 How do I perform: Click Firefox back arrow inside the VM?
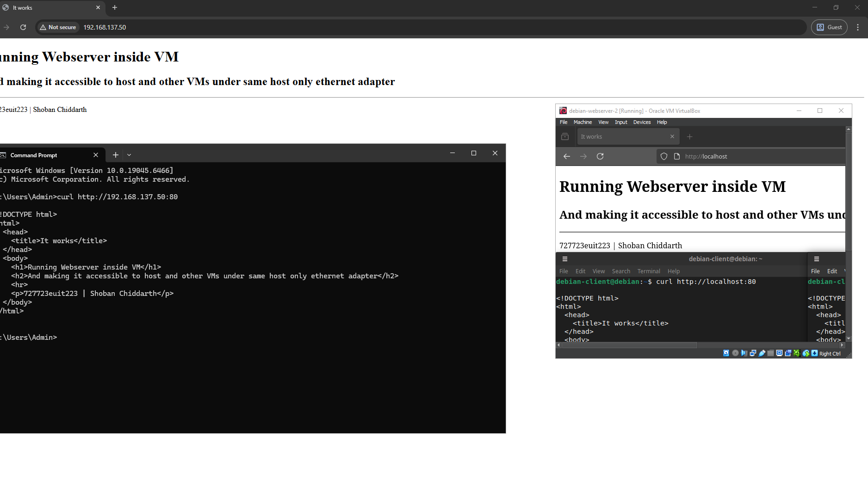click(567, 156)
